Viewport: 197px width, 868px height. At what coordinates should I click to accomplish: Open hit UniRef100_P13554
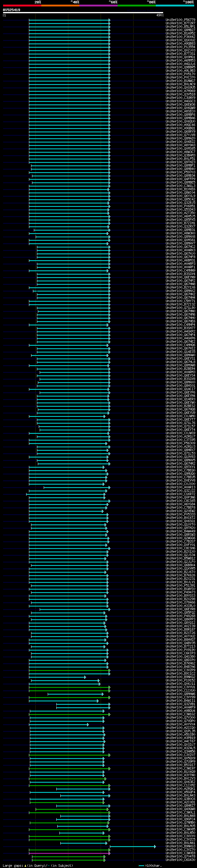[180, 47]
